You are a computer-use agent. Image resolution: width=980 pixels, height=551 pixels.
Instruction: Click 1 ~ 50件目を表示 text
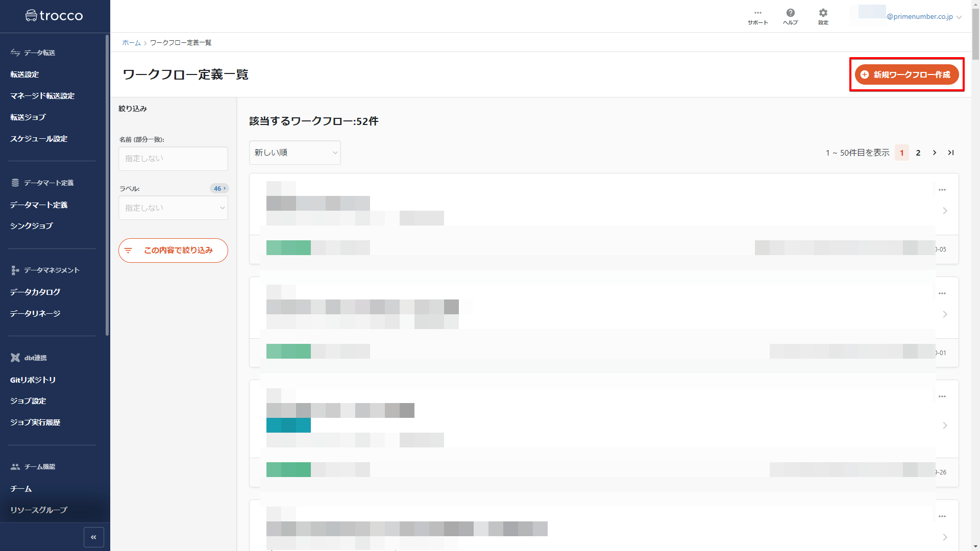857,153
